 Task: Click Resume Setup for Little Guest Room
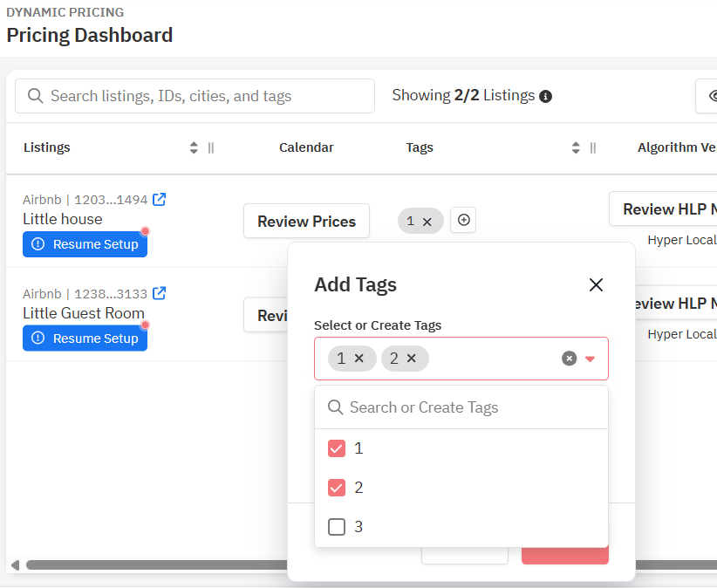[x=85, y=338]
